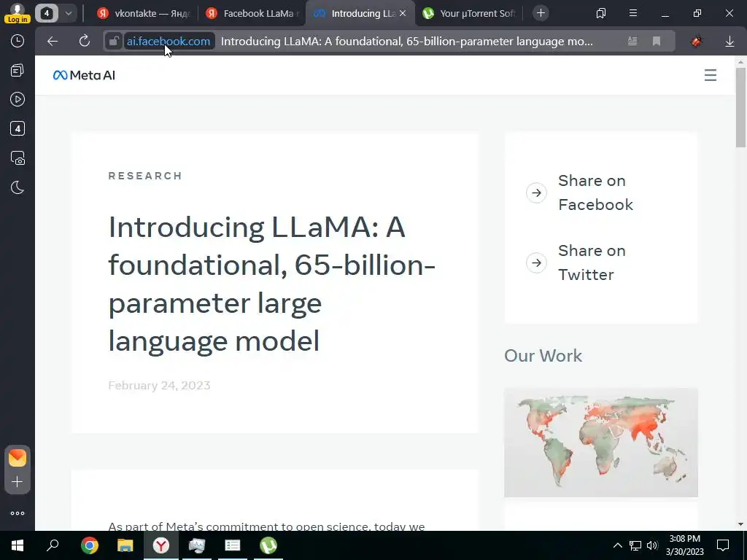
Task: Expand the tab groups dropdown arrow
Action: 68,13
